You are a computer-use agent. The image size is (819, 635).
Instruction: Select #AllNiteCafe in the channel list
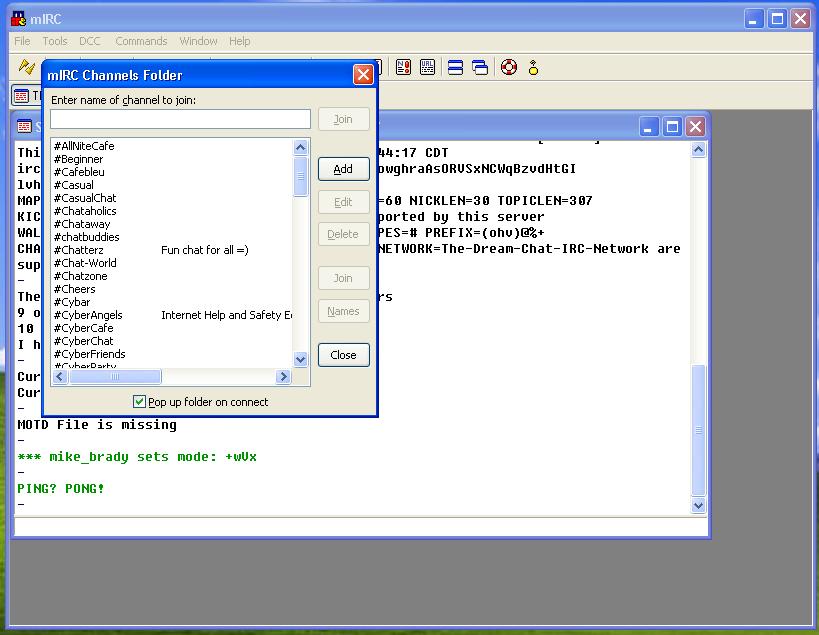84,146
